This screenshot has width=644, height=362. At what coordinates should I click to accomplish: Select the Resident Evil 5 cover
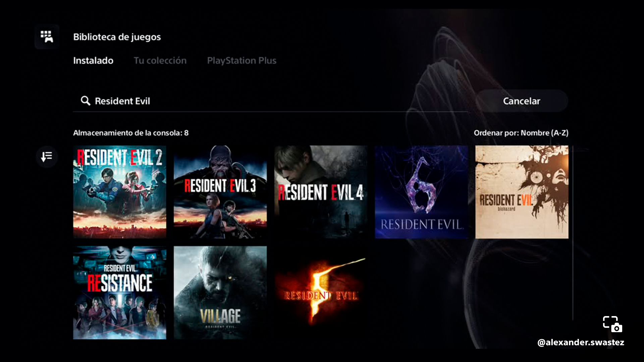click(x=321, y=293)
